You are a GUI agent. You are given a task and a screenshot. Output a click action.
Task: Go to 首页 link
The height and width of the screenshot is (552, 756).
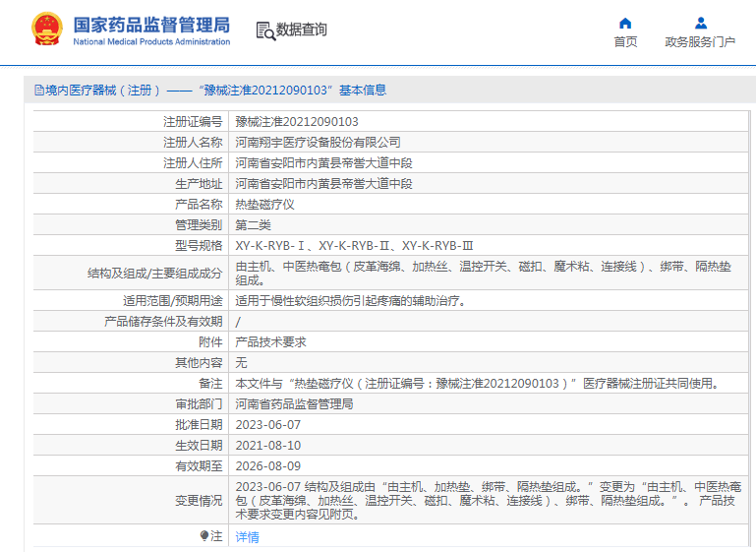pyautogui.click(x=625, y=42)
